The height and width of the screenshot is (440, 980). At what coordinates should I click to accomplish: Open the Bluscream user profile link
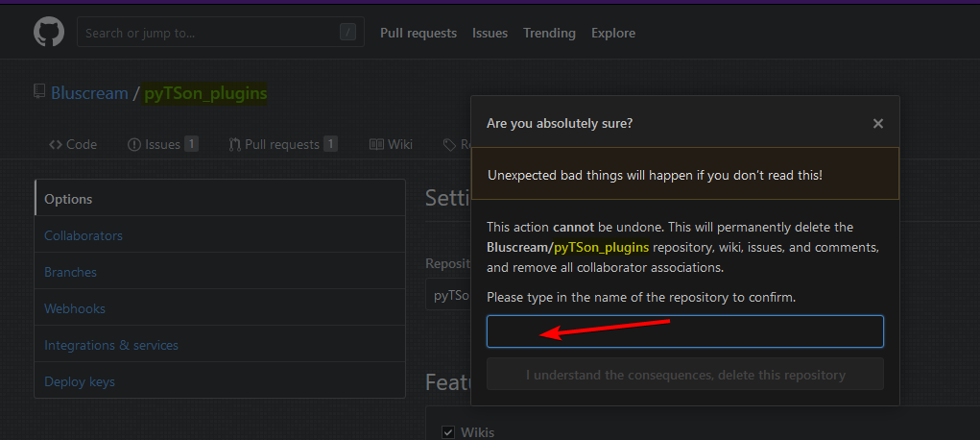click(89, 93)
